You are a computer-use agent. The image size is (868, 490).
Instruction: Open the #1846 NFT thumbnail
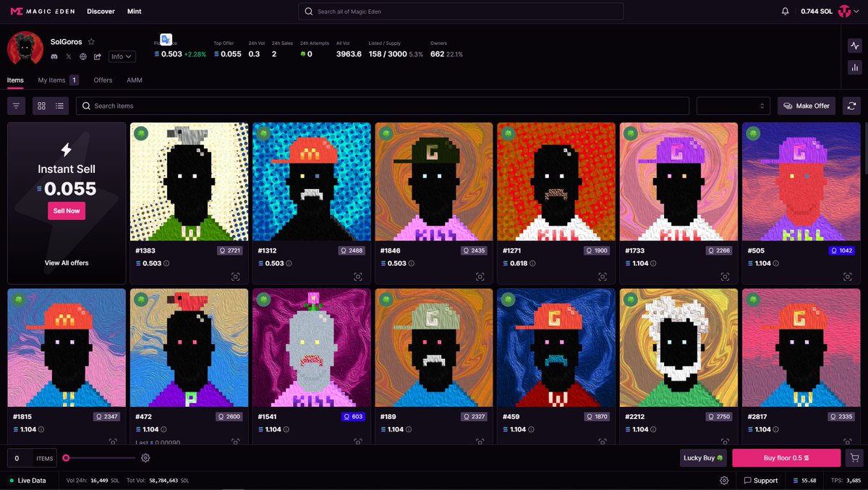[433, 182]
